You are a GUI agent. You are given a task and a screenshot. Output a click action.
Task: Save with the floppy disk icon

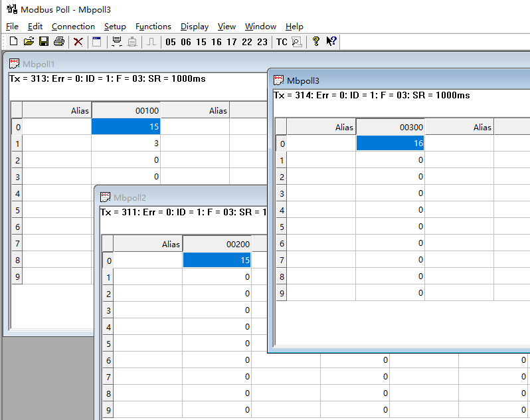coord(44,42)
